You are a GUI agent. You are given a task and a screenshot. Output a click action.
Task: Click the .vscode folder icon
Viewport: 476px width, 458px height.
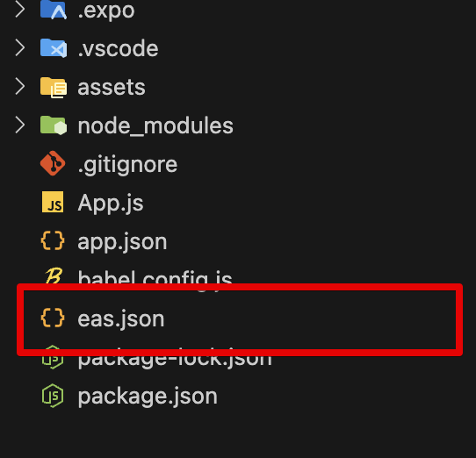point(54,48)
